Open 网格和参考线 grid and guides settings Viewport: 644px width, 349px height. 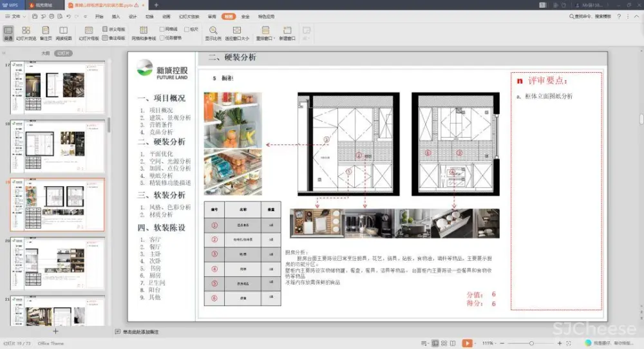(144, 33)
